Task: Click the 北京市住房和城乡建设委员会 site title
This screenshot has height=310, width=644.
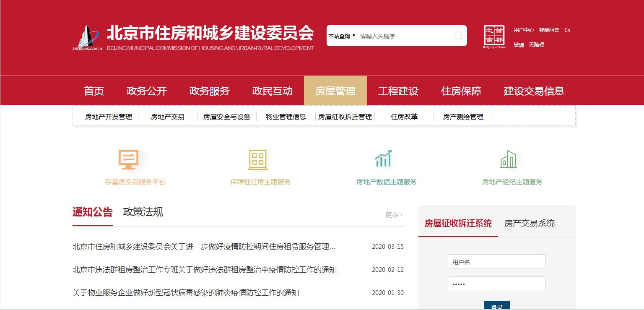Action: (x=210, y=33)
